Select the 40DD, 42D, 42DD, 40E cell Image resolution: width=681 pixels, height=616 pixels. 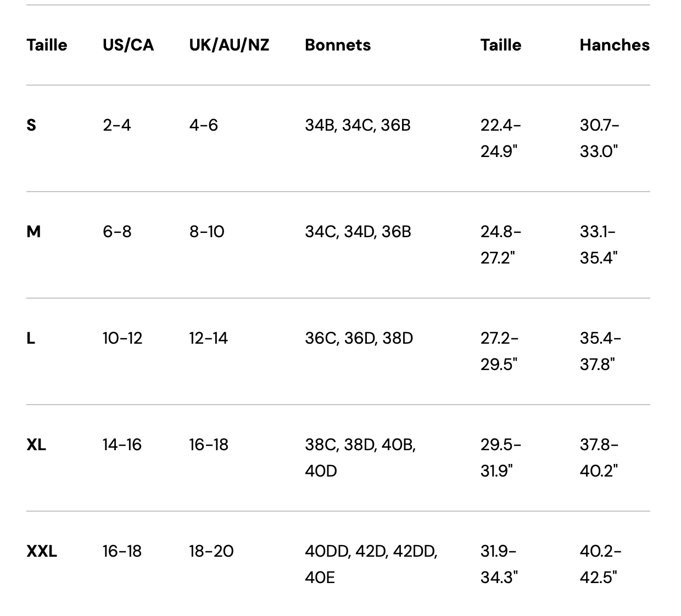371,564
